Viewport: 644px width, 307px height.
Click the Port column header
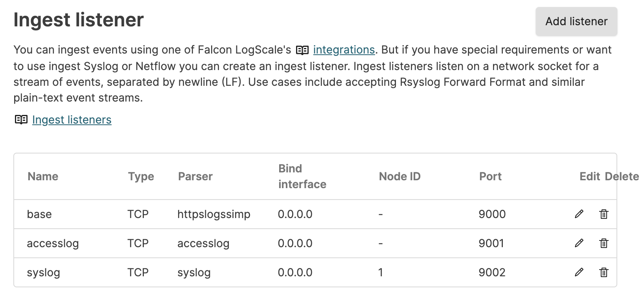(490, 176)
